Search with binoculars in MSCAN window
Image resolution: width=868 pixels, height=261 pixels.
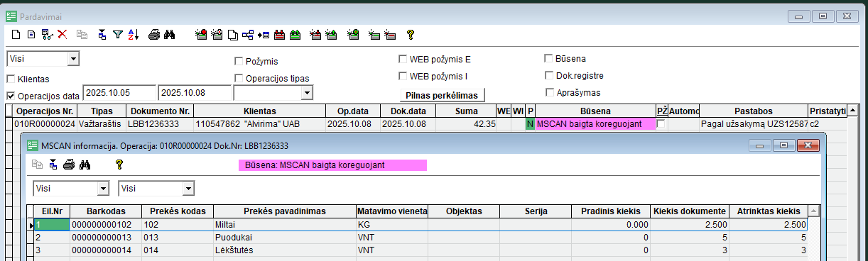[85, 165]
